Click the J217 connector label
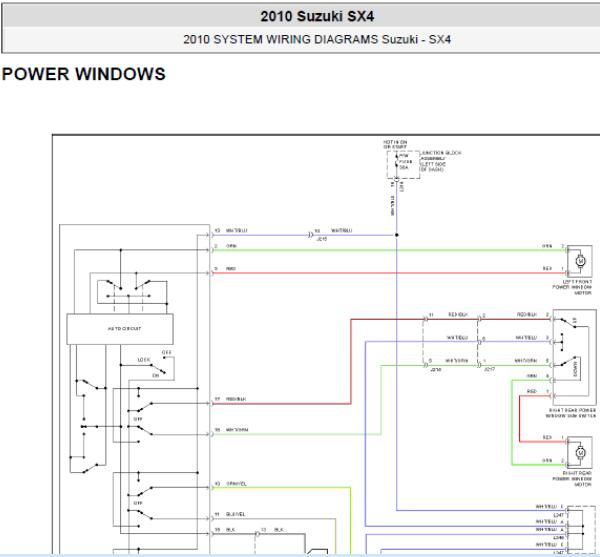 (489, 370)
